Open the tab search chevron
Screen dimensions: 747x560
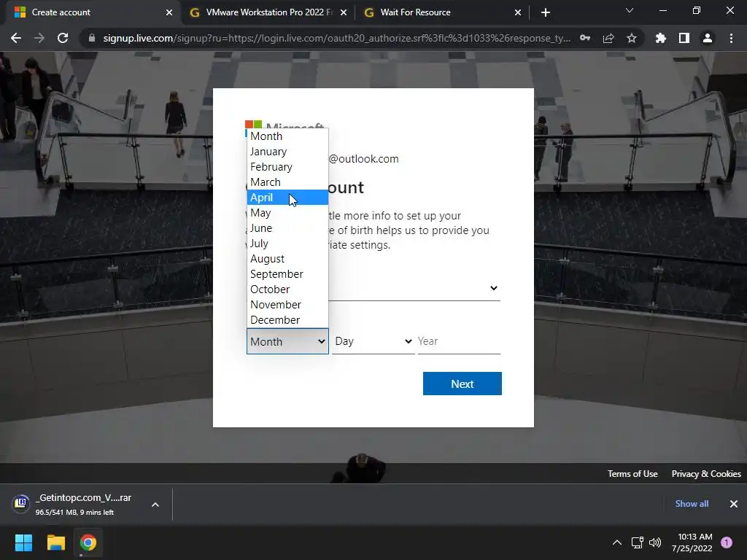[630, 10]
